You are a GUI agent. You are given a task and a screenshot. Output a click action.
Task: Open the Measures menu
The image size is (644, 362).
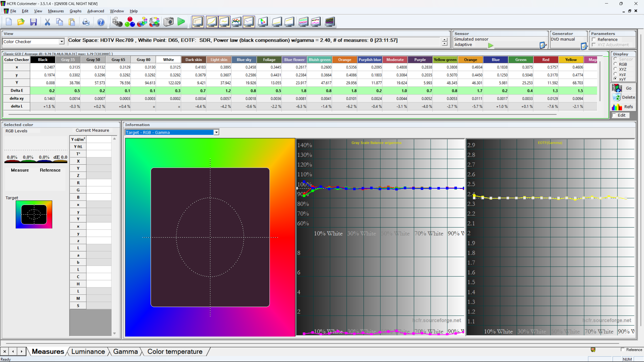(56, 11)
